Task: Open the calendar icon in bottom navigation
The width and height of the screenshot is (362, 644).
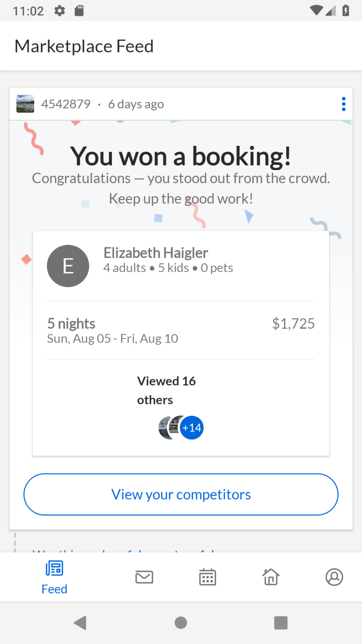Action: (x=208, y=577)
